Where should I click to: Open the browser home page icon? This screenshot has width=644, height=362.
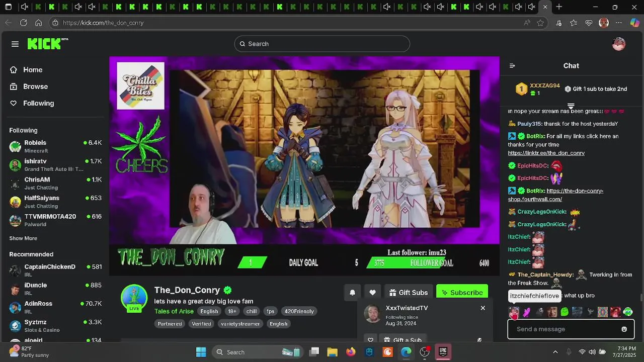click(39, 23)
